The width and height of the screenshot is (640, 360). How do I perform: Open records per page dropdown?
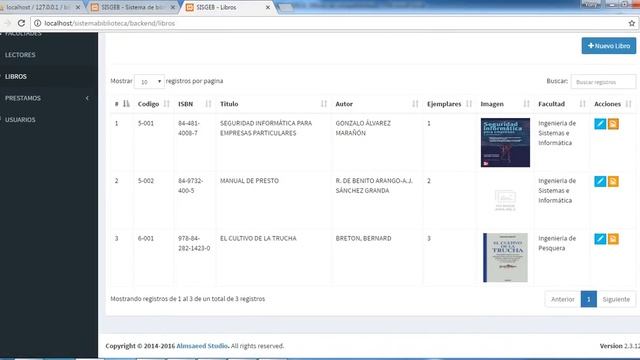pyautogui.click(x=149, y=82)
